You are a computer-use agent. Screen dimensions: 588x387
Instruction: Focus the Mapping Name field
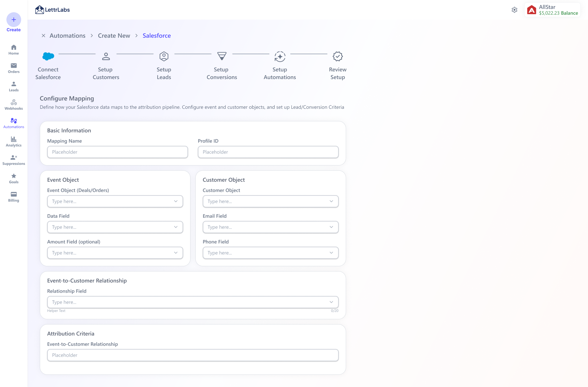point(118,152)
